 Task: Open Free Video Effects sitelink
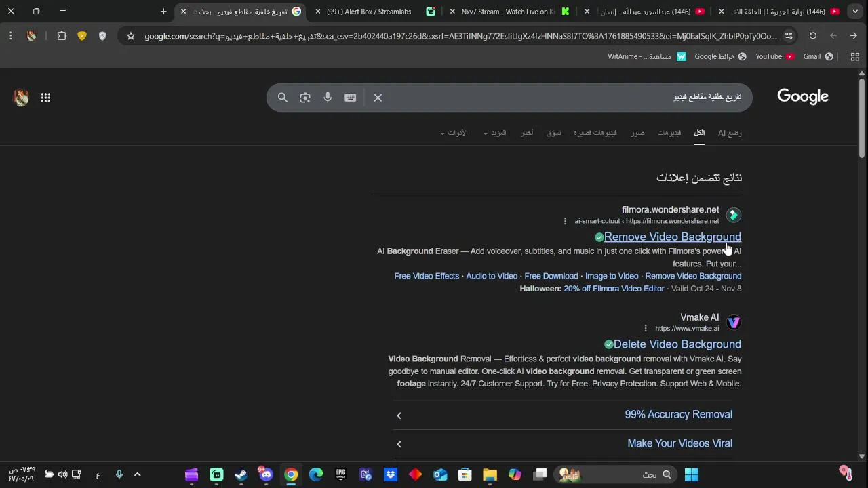point(427,276)
